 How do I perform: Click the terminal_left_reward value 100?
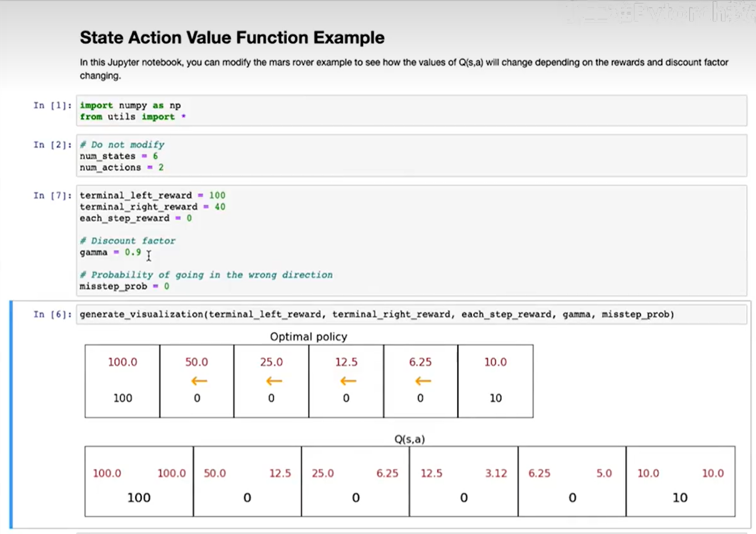(217, 196)
